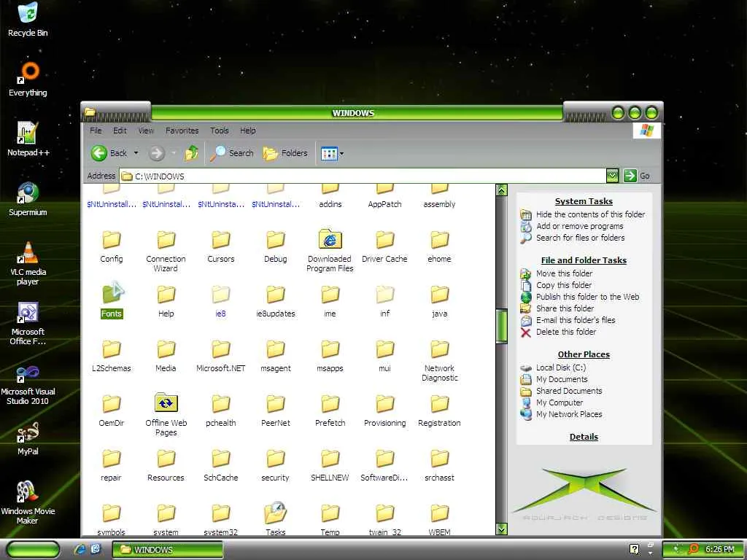
Task: Open the File menu
Action: [x=96, y=131]
